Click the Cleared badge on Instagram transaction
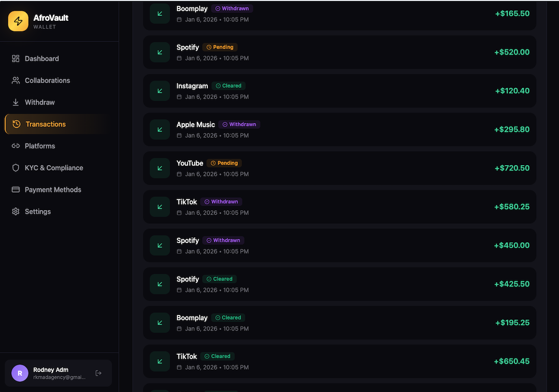The image size is (559, 392). click(x=229, y=86)
